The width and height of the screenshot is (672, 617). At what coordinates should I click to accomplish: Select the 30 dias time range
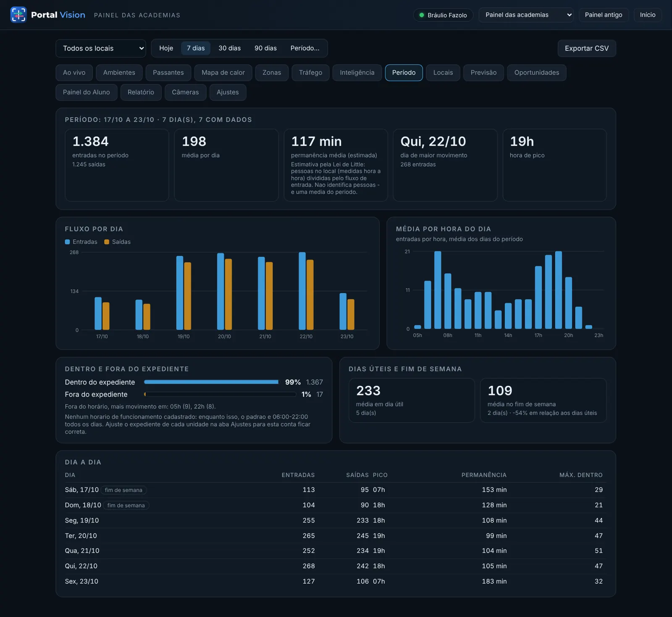coord(230,48)
